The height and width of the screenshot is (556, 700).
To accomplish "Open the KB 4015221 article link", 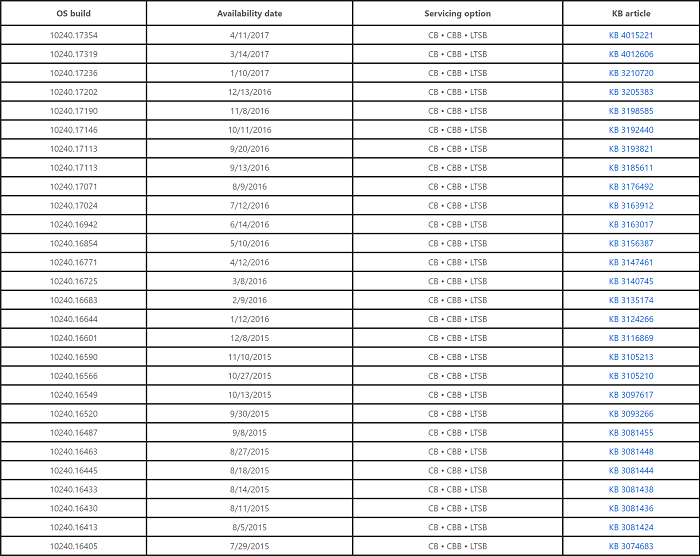I will click(631, 35).
